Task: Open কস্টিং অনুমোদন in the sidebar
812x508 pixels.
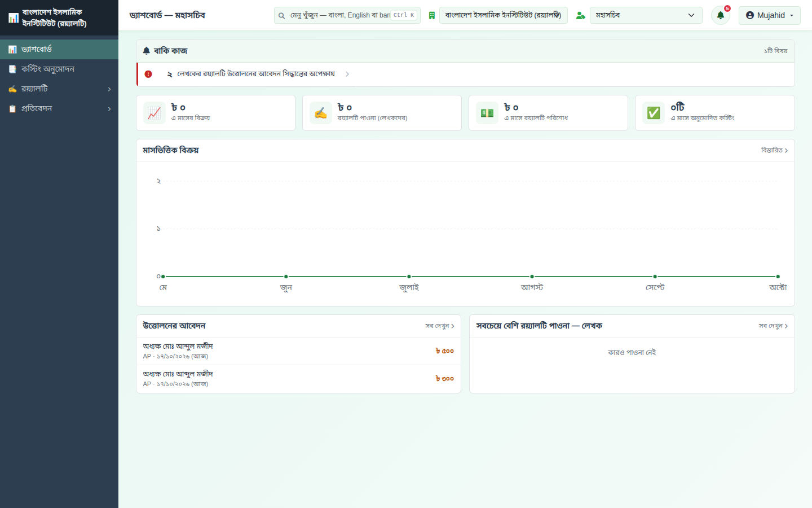Action: 59,69
